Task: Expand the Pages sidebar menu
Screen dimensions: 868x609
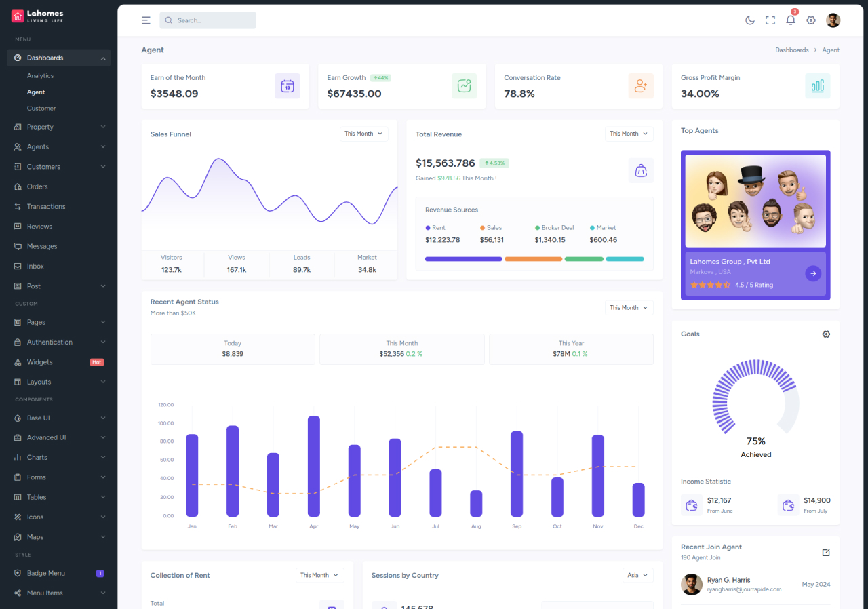Action: pyautogui.click(x=58, y=322)
